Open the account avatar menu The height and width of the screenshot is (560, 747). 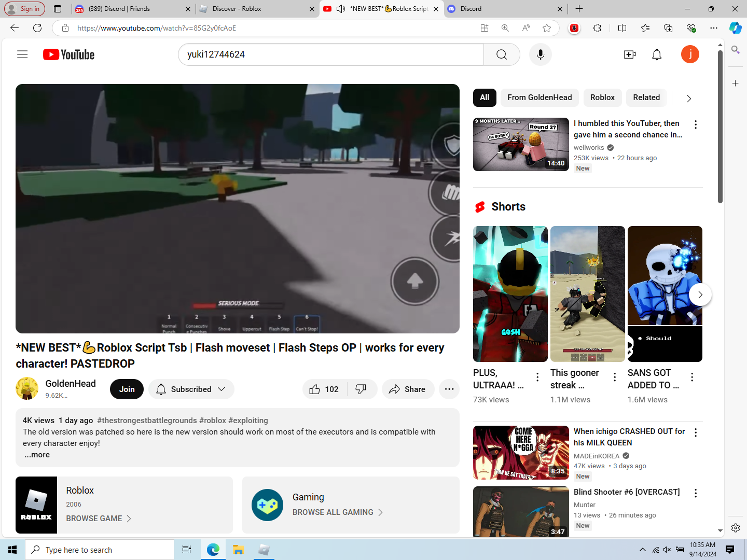690,54
